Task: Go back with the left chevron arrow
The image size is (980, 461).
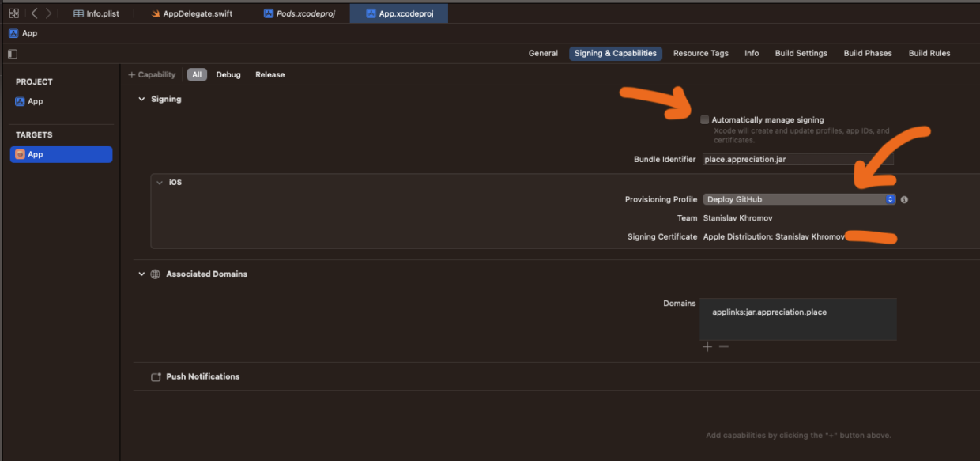Action: [34, 13]
